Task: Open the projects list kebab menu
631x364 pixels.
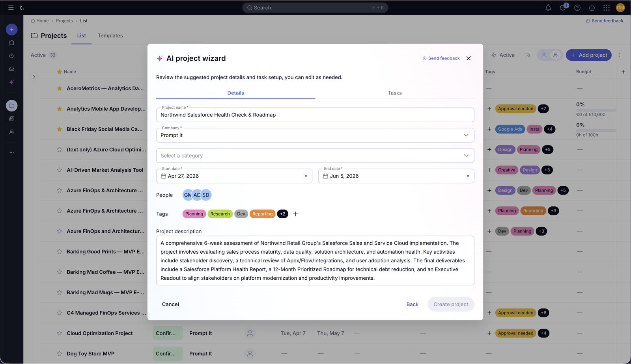Action: (619, 55)
